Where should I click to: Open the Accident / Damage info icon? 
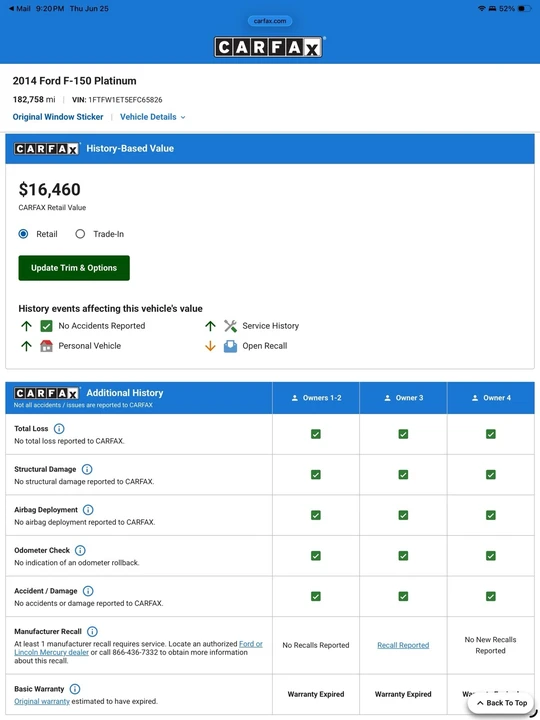tap(88, 591)
